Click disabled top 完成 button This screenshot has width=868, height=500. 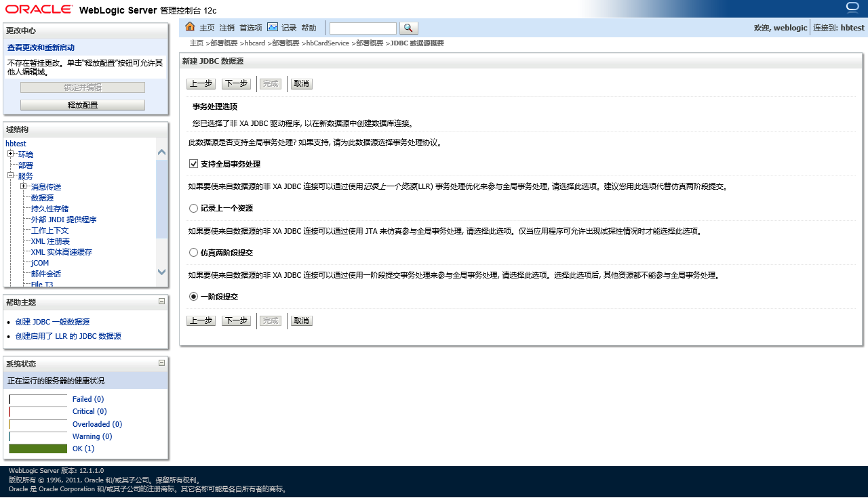coord(271,84)
